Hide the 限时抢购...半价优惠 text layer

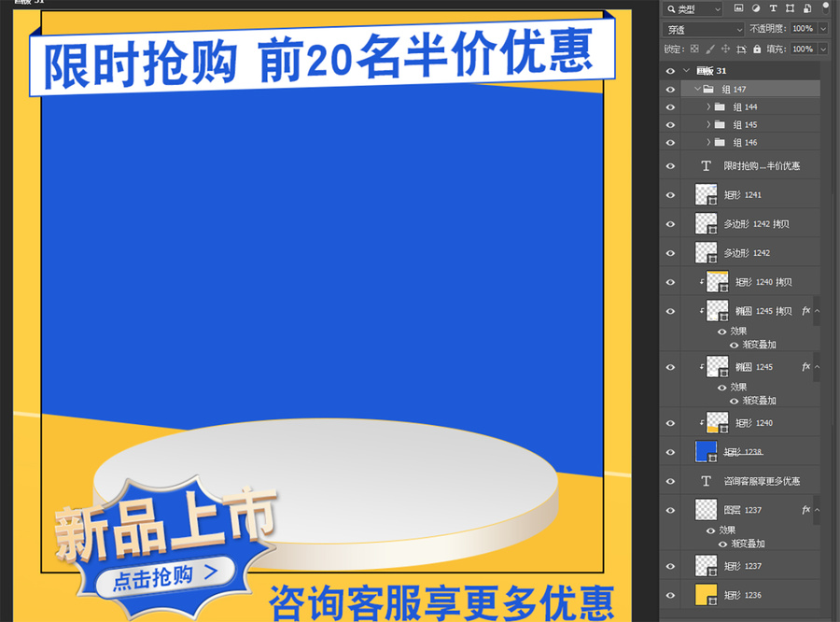pyautogui.click(x=670, y=166)
